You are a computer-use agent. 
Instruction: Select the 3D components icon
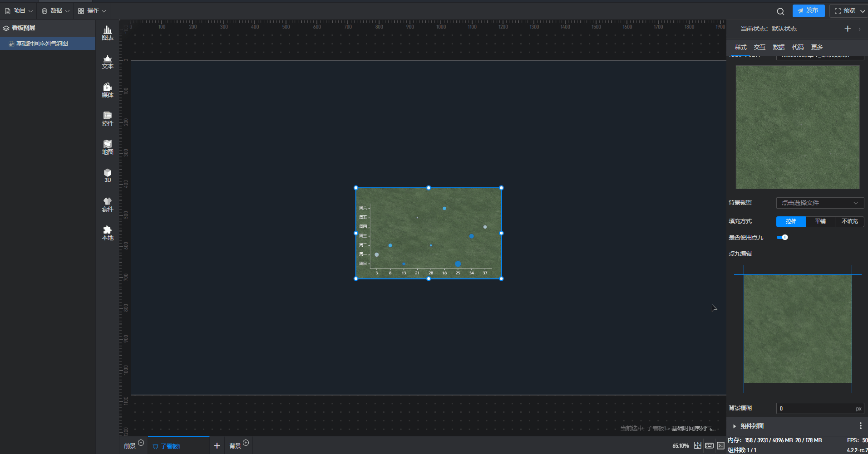(108, 176)
